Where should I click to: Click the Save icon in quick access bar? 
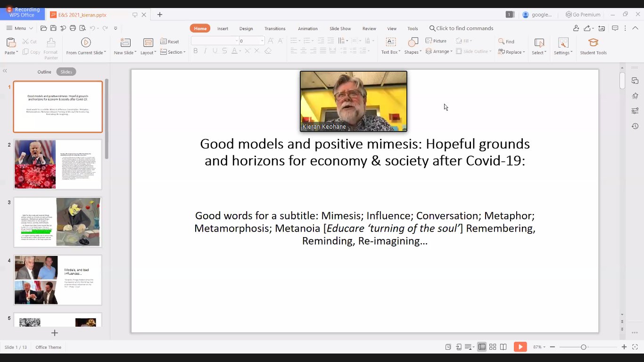53,28
